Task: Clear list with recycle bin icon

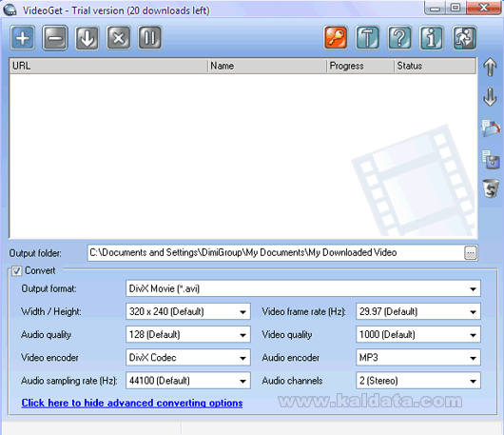Action: pyautogui.click(x=491, y=188)
